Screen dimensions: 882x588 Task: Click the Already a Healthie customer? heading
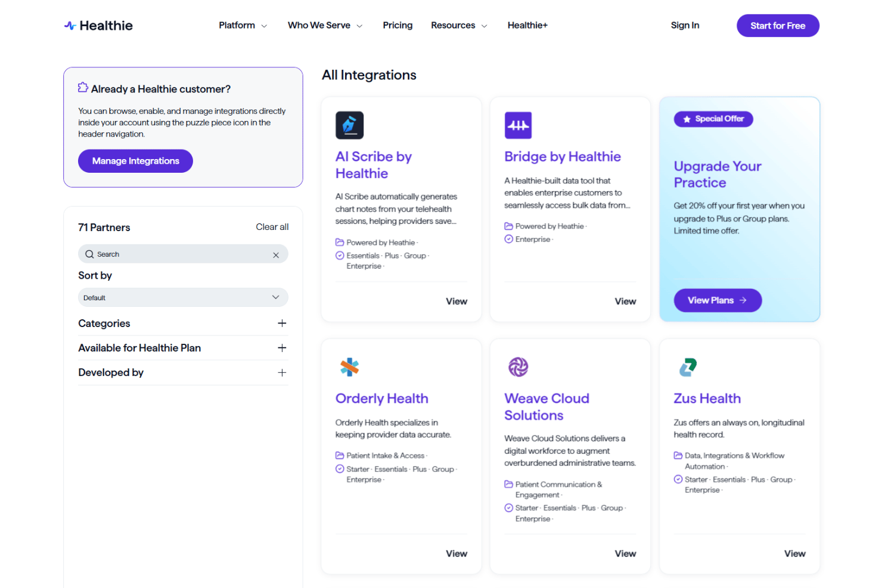pyautogui.click(x=161, y=89)
